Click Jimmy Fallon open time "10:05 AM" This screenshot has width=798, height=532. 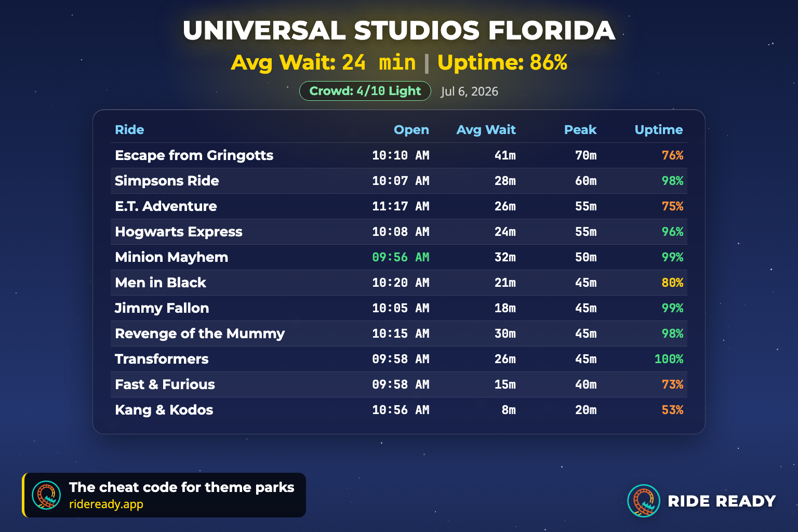coord(401,308)
